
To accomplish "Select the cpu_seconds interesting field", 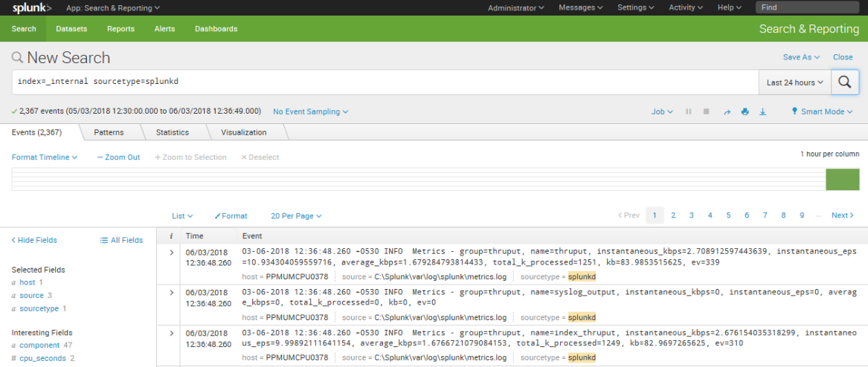I will click(42, 358).
